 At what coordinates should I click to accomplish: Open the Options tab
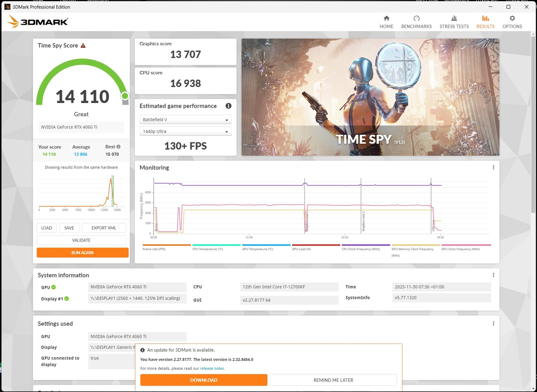tap(512, 22)
